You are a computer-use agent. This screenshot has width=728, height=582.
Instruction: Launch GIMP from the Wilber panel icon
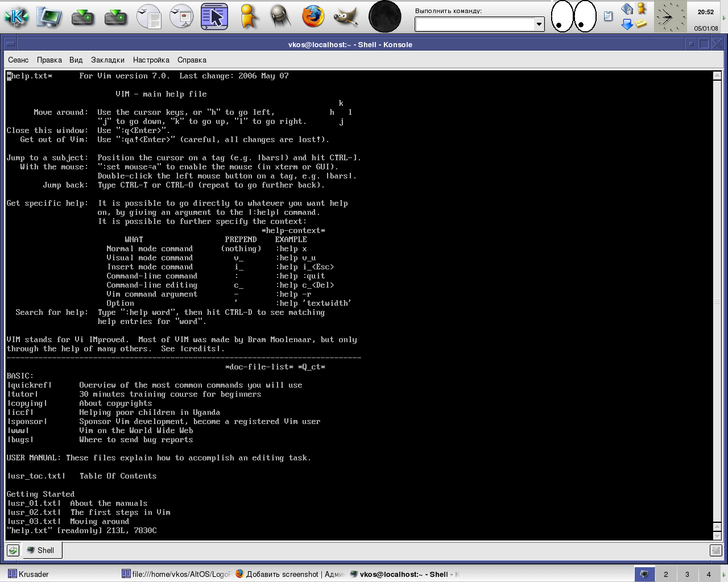point(346,16)
